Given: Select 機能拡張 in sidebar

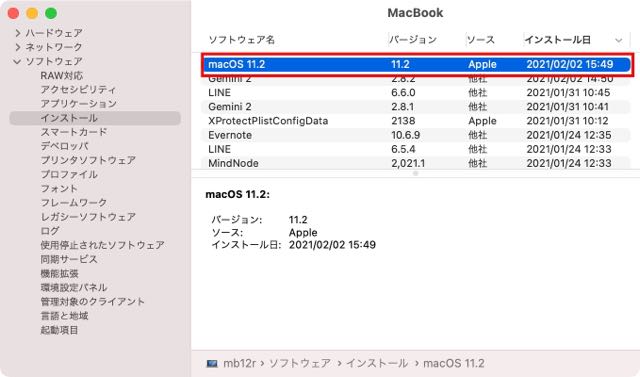Looking at the screenshot, I should [59, 273].
